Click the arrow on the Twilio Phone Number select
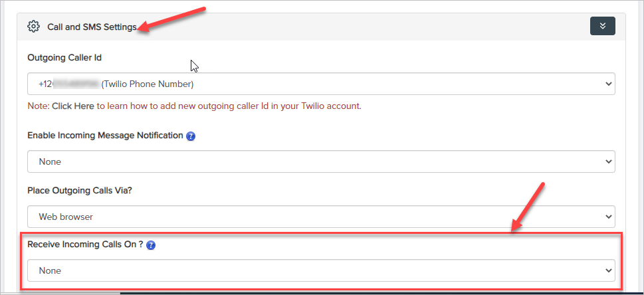644x295 pixels. tap(606, 84)
